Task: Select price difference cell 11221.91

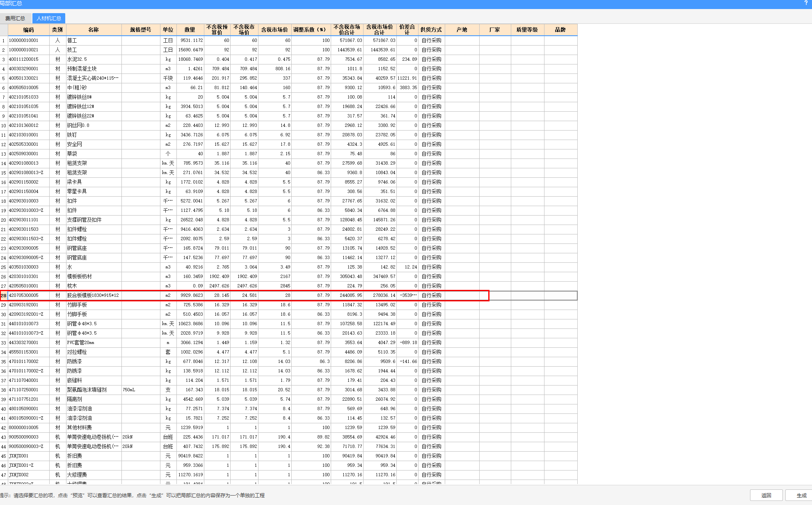Action: [407, 78]
